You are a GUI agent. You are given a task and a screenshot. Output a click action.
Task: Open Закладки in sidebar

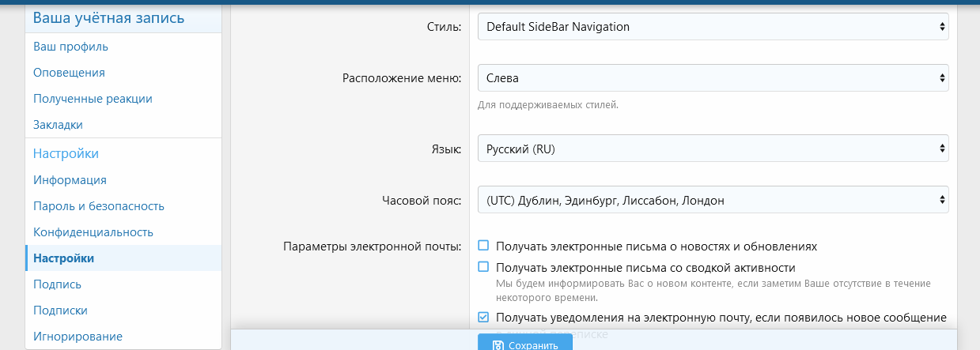[58, 125]
